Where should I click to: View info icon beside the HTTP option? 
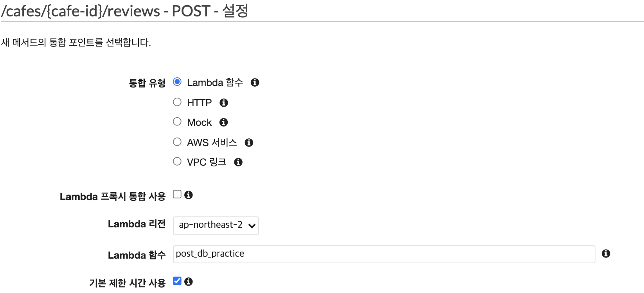tap(224, 102)
